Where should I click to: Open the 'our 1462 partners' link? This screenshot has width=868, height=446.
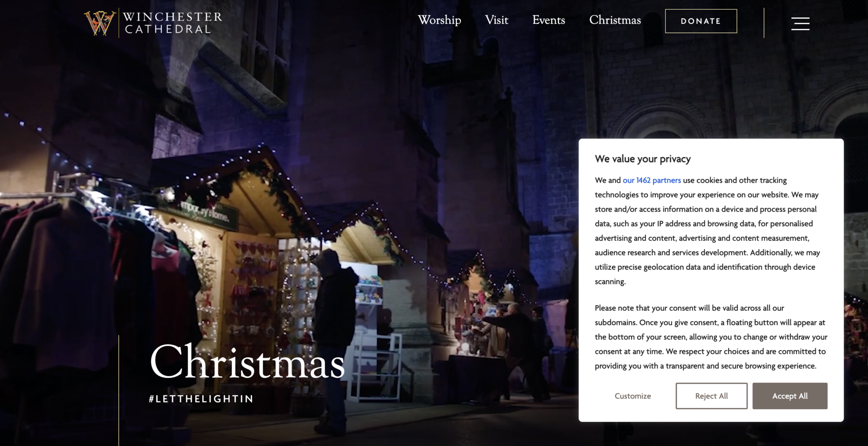(x=651, y=180)
